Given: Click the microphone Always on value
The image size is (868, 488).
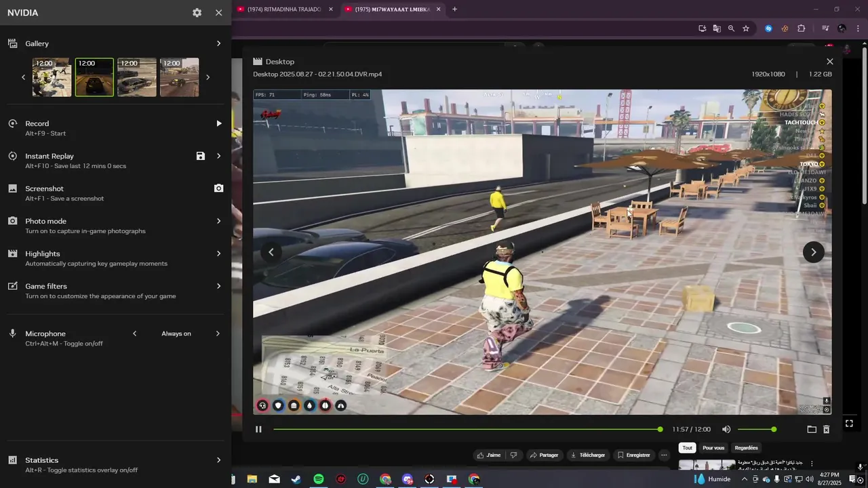Looking at the screenshot, I should point(176,333).
